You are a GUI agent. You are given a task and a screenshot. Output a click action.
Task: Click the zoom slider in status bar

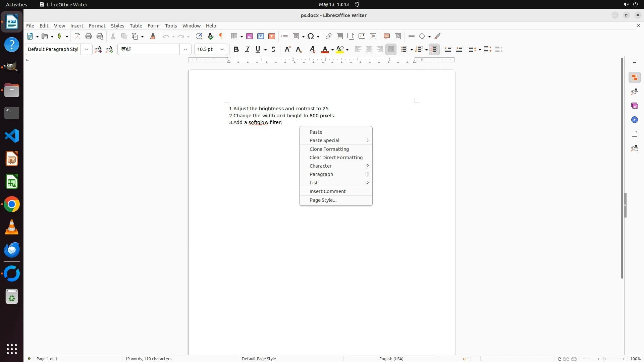point(604,359)
